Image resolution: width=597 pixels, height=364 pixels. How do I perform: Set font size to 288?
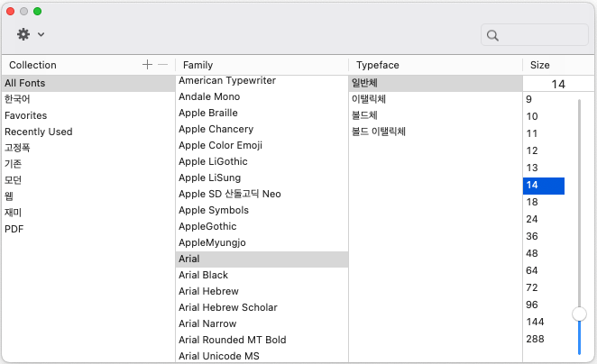click(544, 339)
